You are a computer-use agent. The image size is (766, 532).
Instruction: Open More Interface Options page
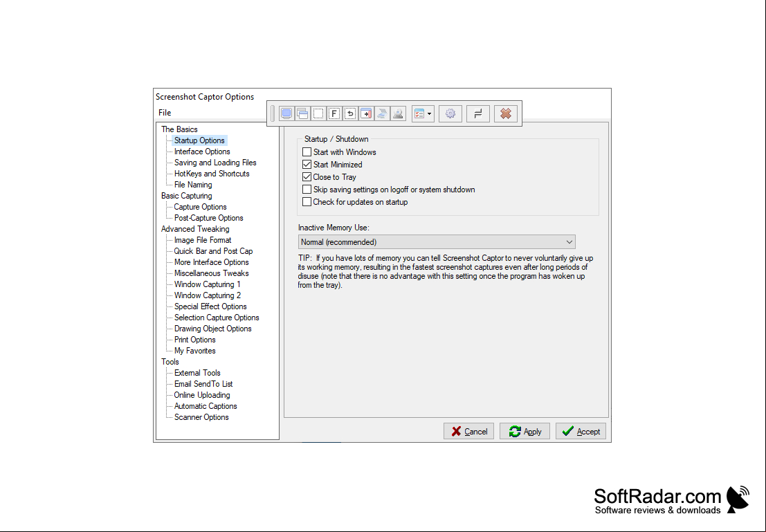pos(212,262)
